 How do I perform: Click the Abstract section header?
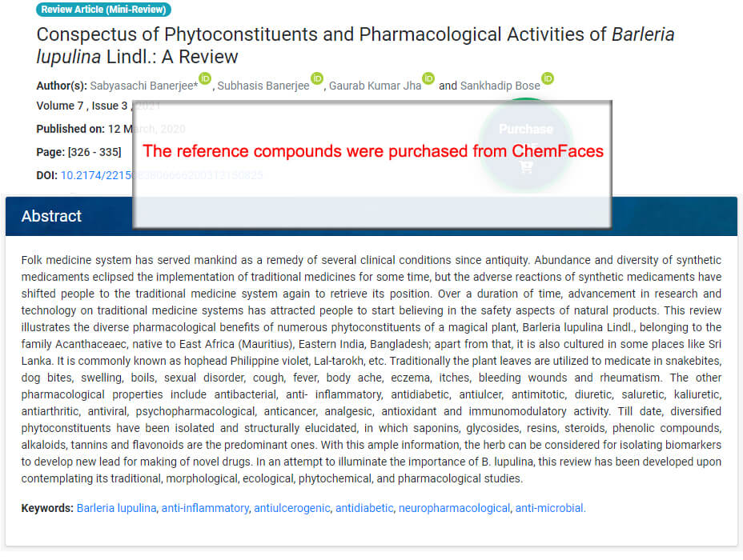coord(371,216)
